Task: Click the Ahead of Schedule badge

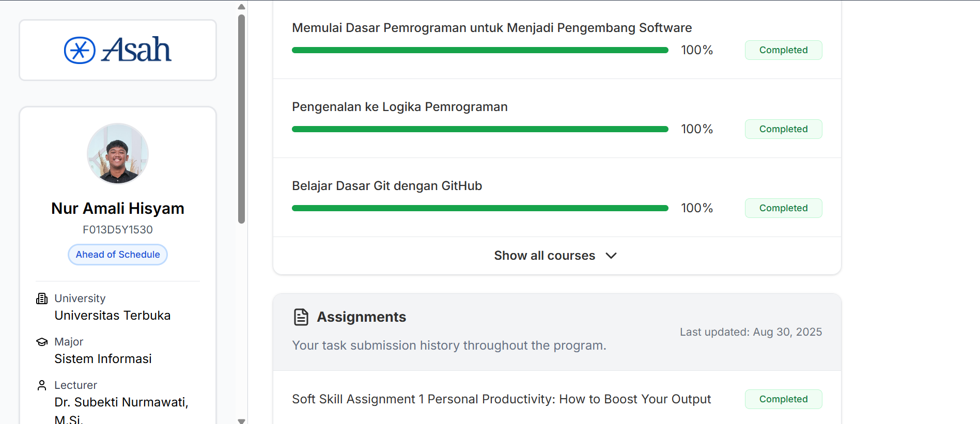Action: click(x=118, y=255)
